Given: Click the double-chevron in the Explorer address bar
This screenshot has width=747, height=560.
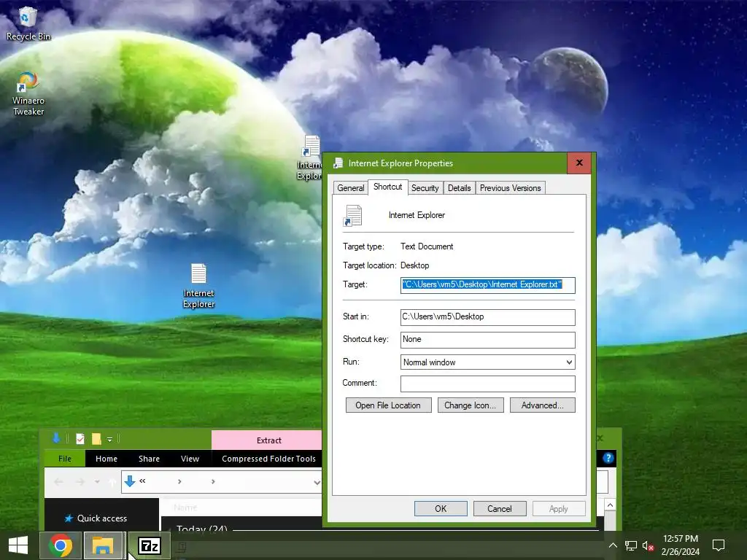Looking at the screenshot, I should (x=142, y=481).
